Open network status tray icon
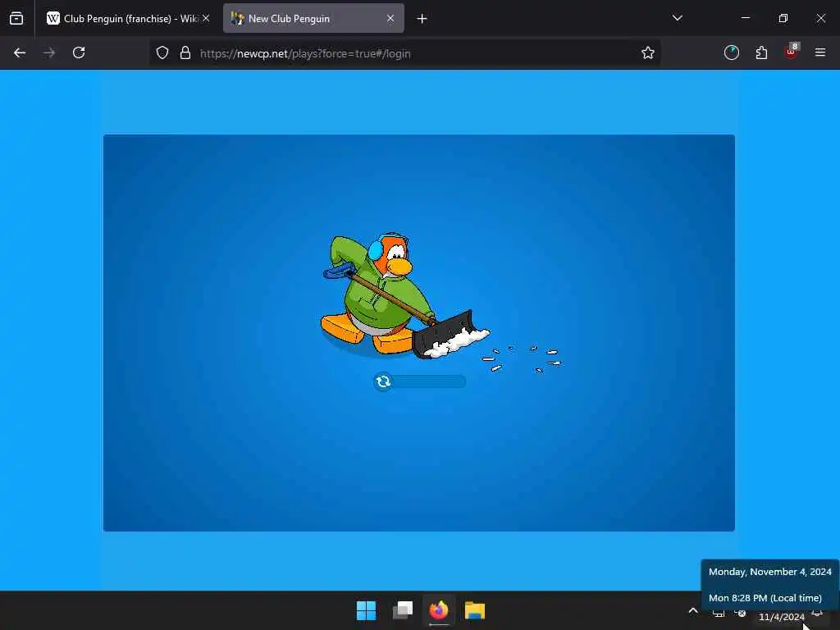This screenshot has height=630, width=840. pyautogui.click(x=719, y=613)
